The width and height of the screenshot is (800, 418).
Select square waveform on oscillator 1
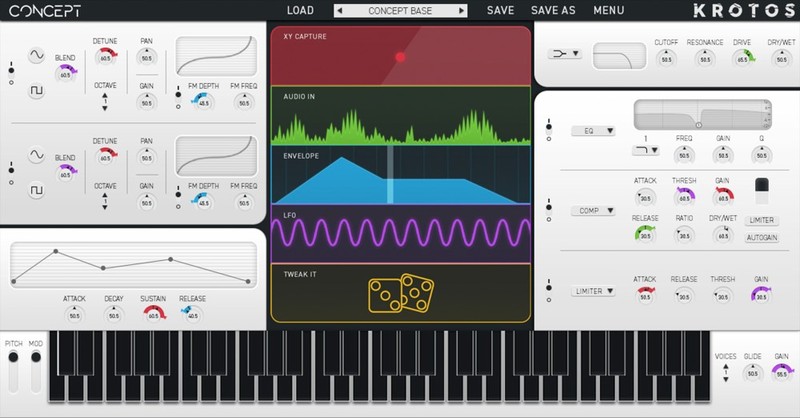[x=36, y=90]
